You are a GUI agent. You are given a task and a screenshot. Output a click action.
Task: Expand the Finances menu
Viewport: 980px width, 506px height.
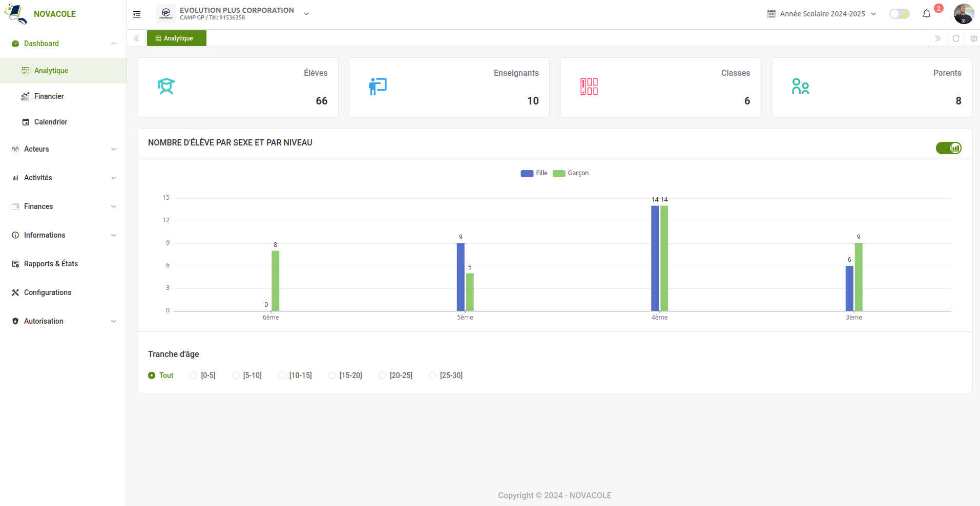(x=63, y=206)
